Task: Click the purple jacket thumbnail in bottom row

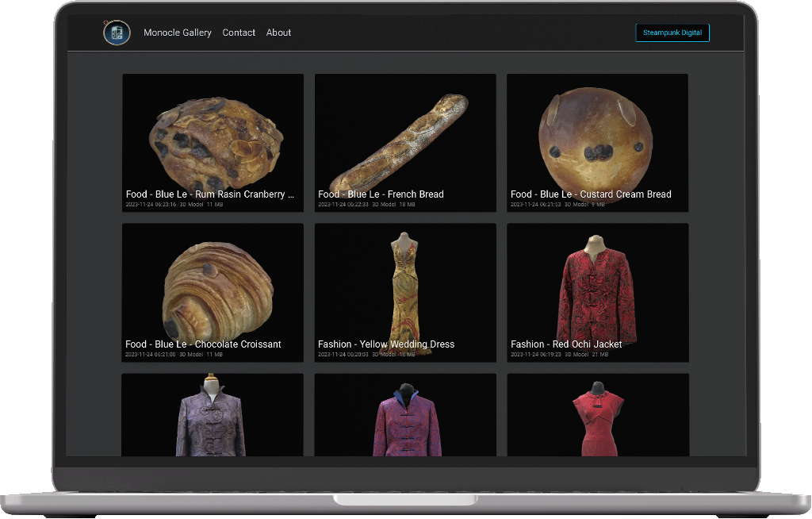Action: [x=212, y=417]
